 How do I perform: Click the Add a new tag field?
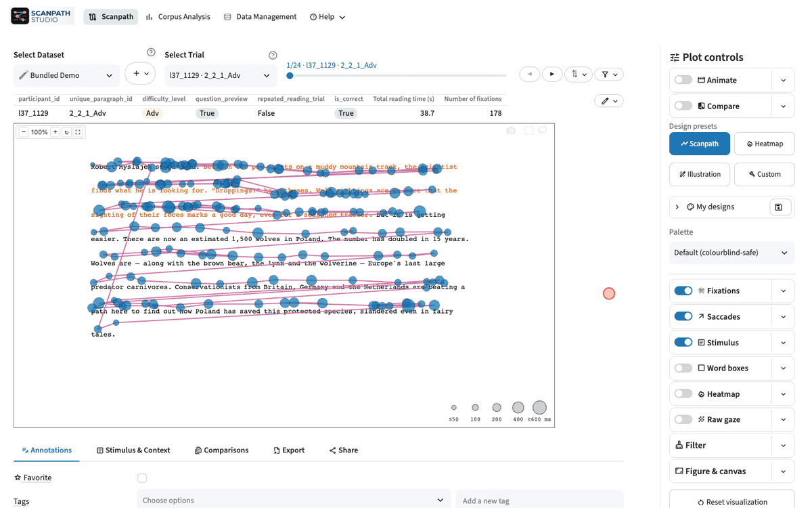(x=539, y=500)
